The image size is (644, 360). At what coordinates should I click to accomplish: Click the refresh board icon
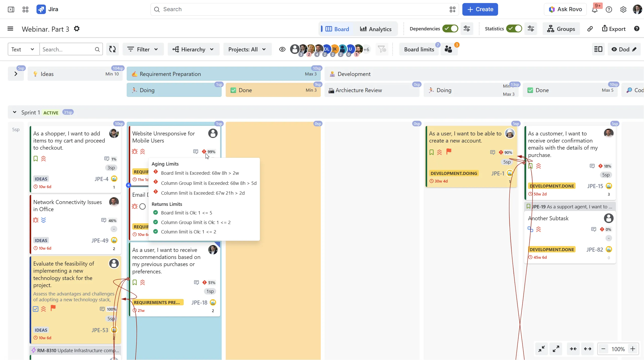pos(112,49)
